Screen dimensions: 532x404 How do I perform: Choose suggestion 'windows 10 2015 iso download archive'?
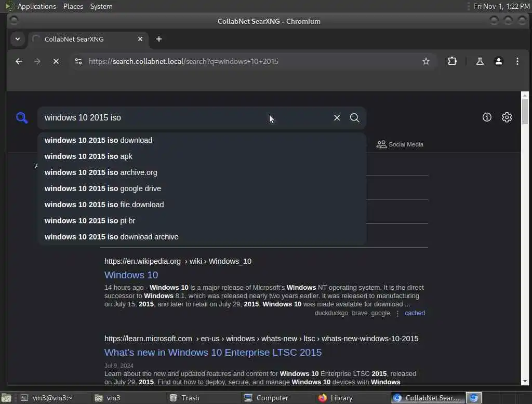click(x=202, y=237)
